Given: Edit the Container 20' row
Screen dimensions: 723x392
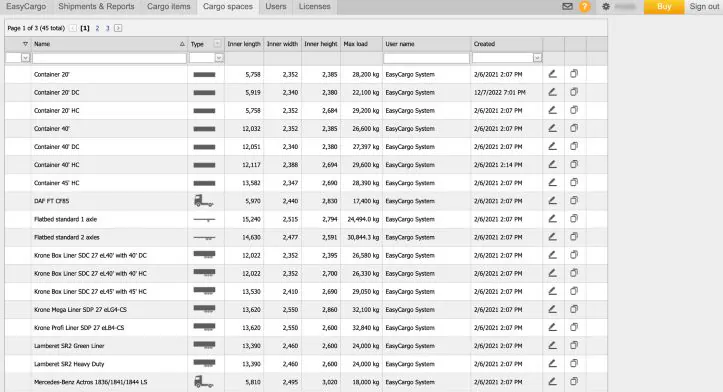Looking at the screenshot, I should click(552, 74).
